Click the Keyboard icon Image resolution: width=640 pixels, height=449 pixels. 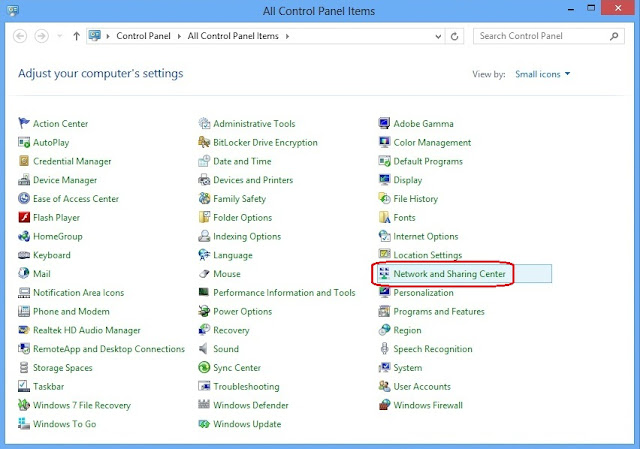tap(24, 255)
